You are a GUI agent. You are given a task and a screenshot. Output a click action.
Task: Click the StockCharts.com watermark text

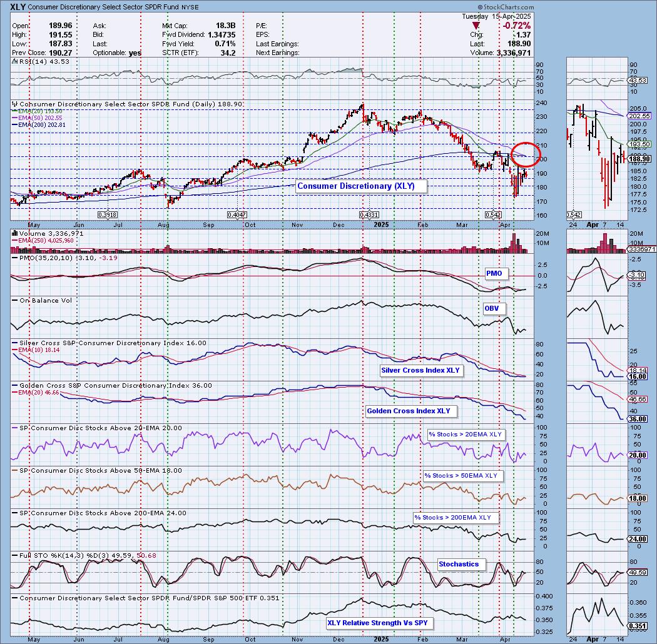click(506, 7)
